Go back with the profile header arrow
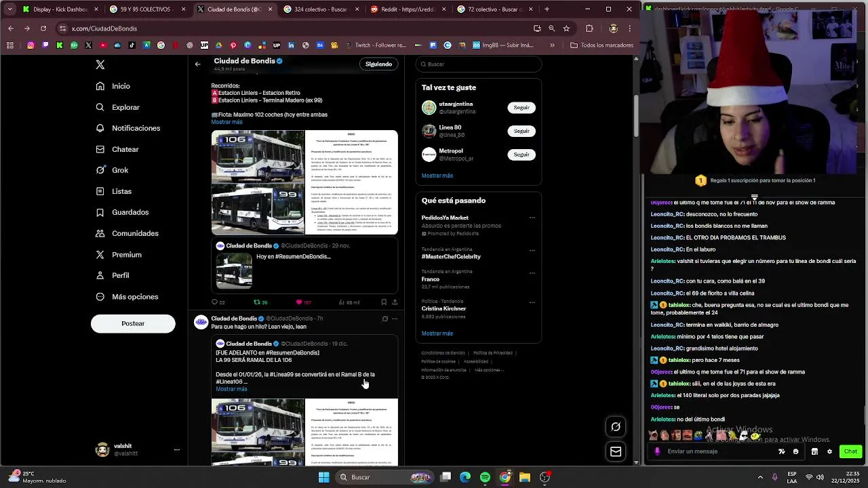 [x=197, y=64]
